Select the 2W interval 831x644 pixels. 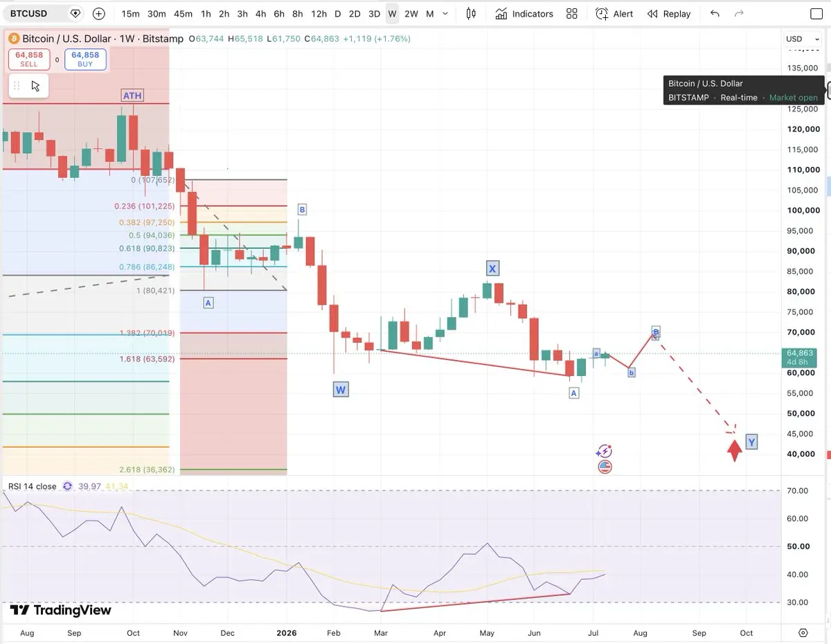tap(411, 14)
